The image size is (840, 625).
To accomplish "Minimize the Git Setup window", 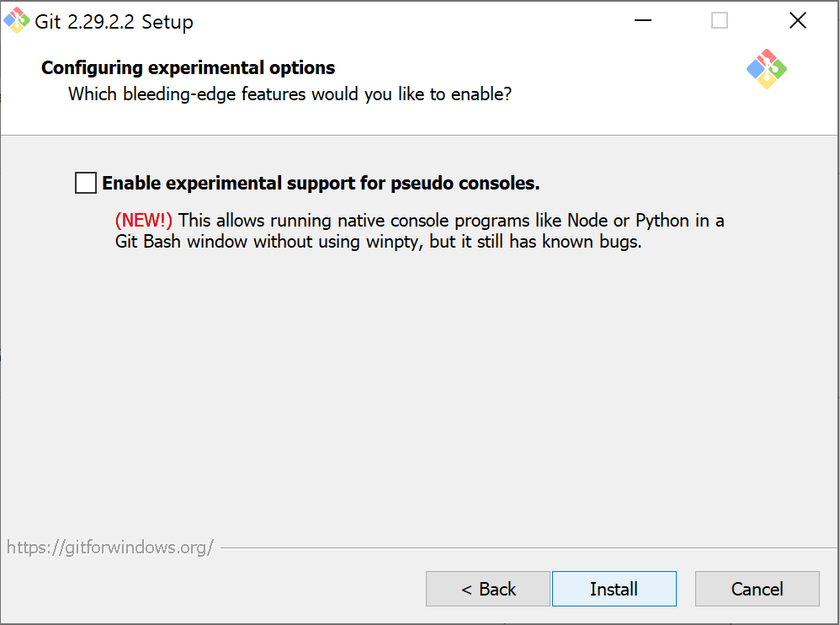I will point(643,20).
